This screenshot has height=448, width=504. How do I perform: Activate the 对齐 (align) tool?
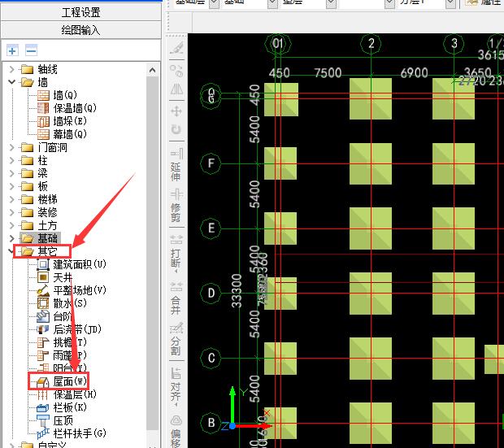(x=176, y=385)
